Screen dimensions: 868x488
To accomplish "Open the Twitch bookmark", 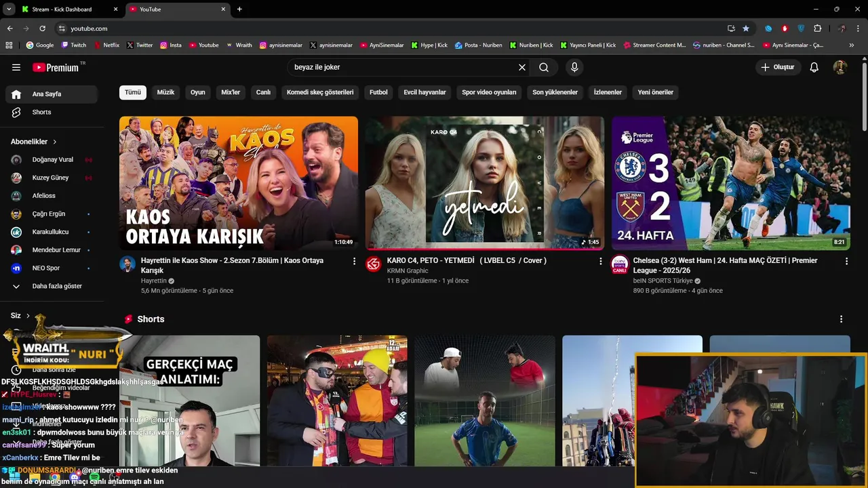I will tap(74, 45).
